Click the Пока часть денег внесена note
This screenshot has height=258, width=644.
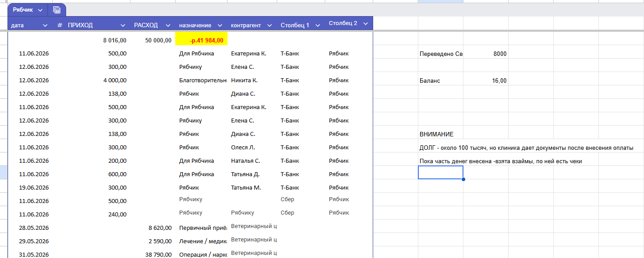point(501,161)
